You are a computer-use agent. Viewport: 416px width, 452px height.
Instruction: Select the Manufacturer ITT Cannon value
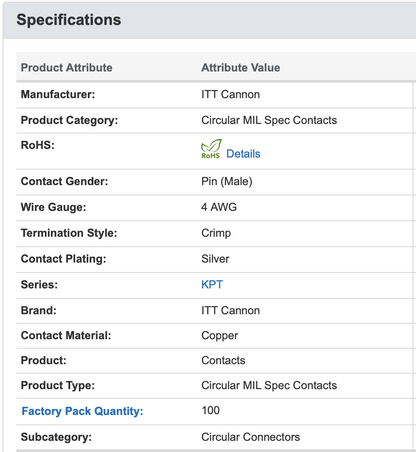(x=230, y=94)
